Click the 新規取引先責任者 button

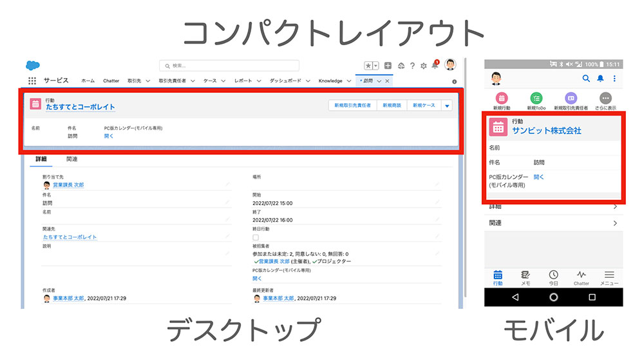[353, 105]
